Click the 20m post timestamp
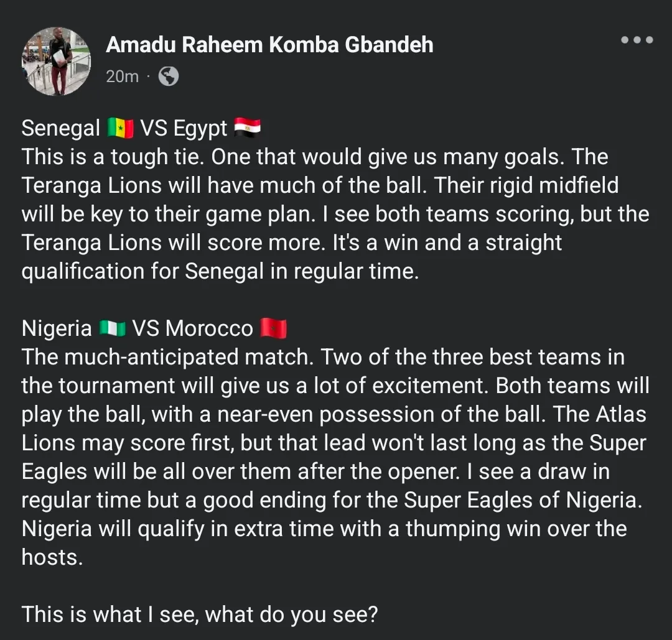The height and width of the screenshot is (640, 672). pos(122,77)
